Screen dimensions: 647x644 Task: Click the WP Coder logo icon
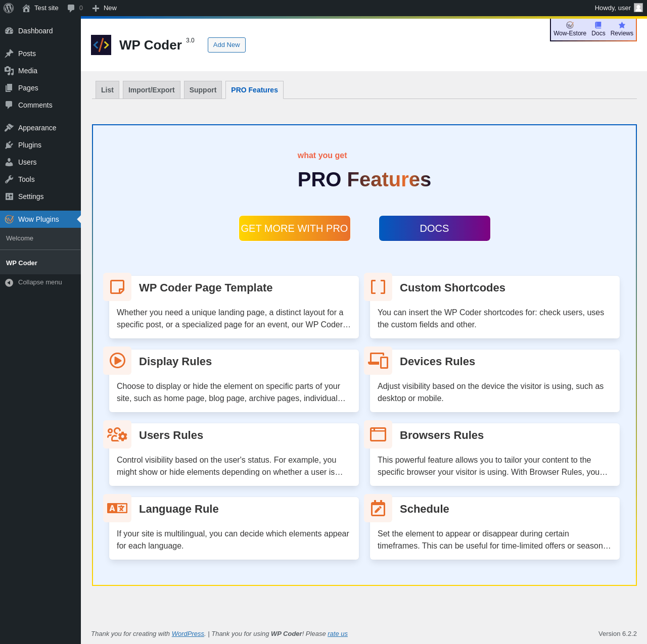[x=101, y=45]
